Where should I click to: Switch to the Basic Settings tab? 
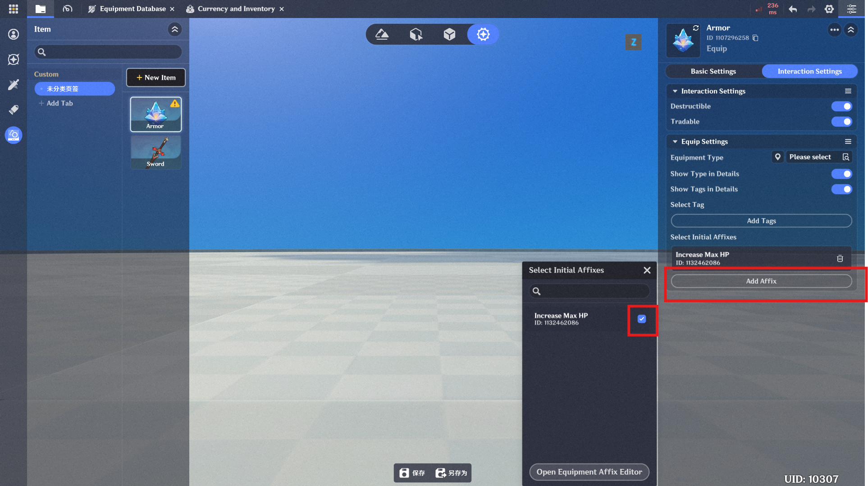[713, 71]
